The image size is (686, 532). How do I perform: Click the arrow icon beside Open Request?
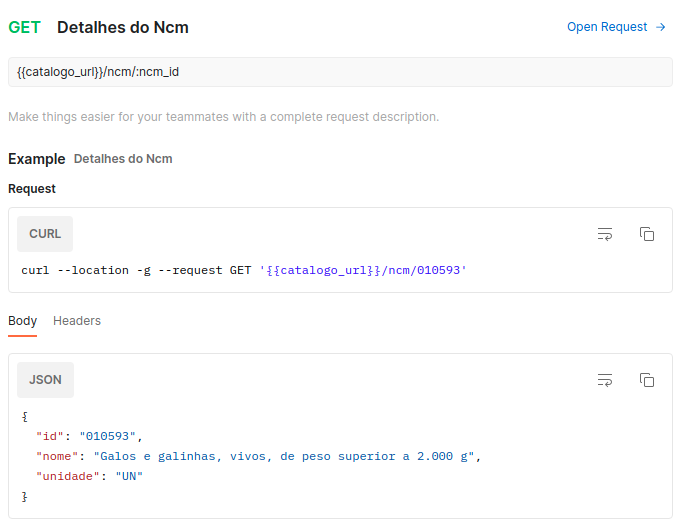click(661, 27)
